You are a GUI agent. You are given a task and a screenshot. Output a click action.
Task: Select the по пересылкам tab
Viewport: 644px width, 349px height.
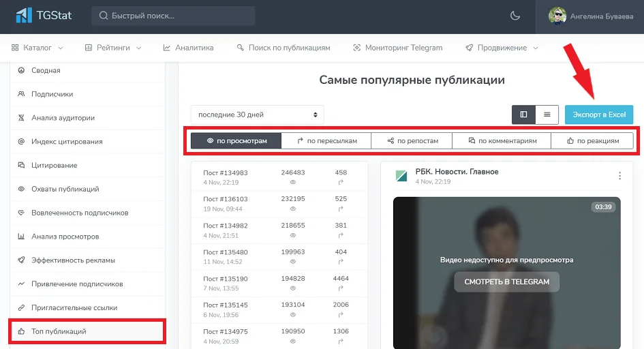(x=326, y=141)
